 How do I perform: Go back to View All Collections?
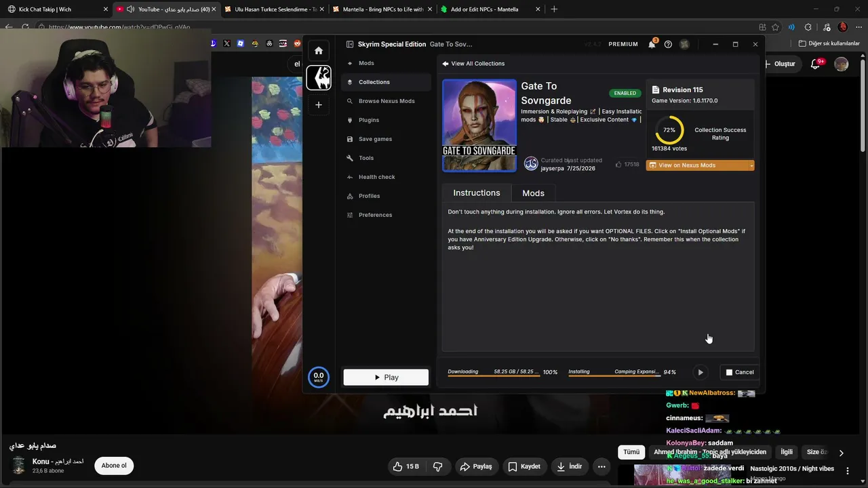click(x=473, y=64)
